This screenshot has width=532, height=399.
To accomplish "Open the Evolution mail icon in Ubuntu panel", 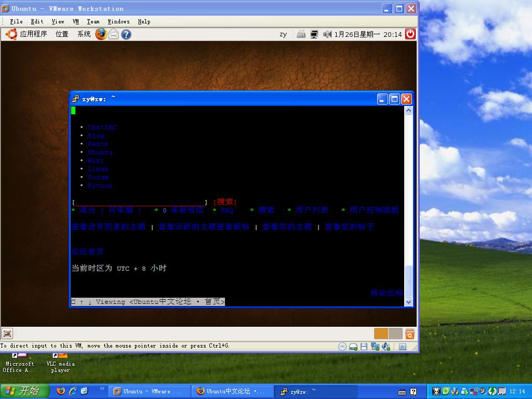I will pyautogui.click(x=114, y=34).
